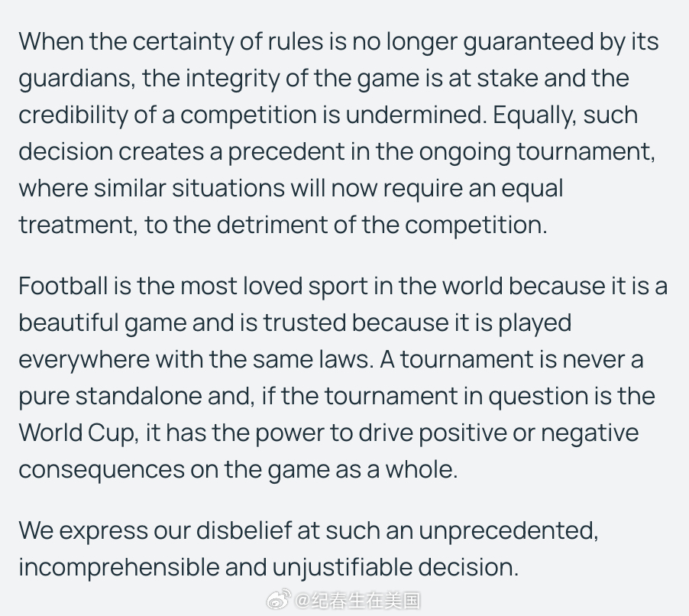
Task: Click the word 'undermined' in first paragraph
Action: [413, 115]
